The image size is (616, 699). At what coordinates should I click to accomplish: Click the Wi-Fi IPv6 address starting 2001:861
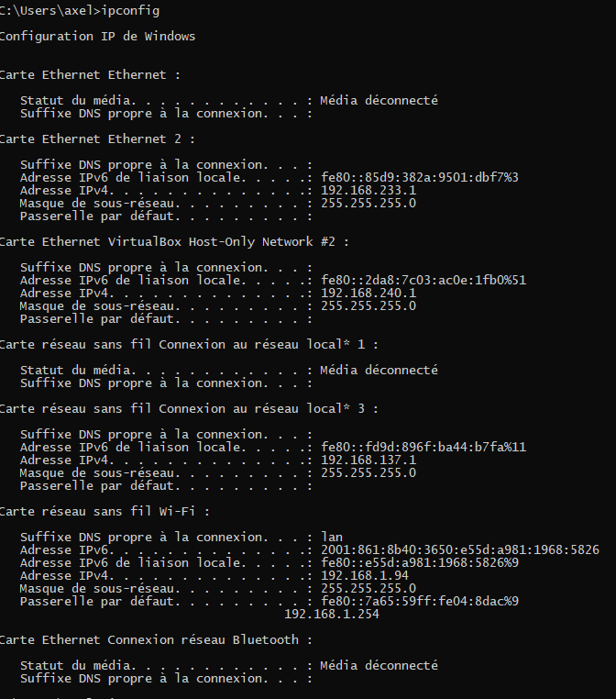459,549
